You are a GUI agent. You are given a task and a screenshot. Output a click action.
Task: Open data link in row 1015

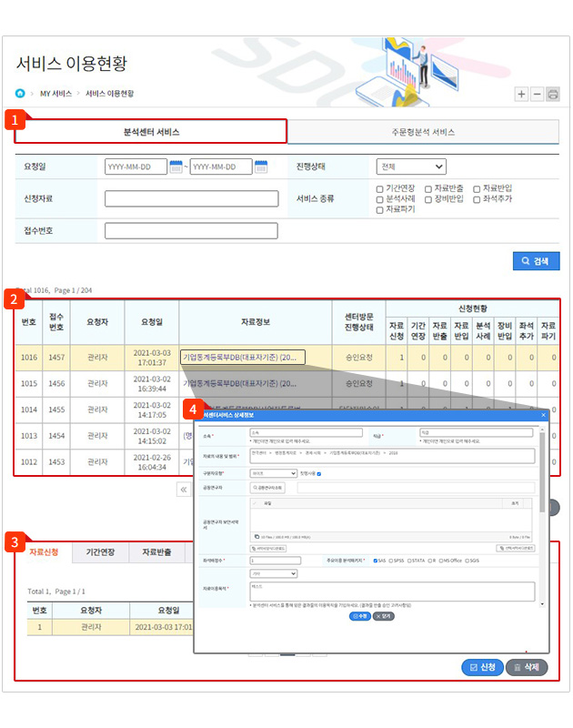(x=239, y=383)
